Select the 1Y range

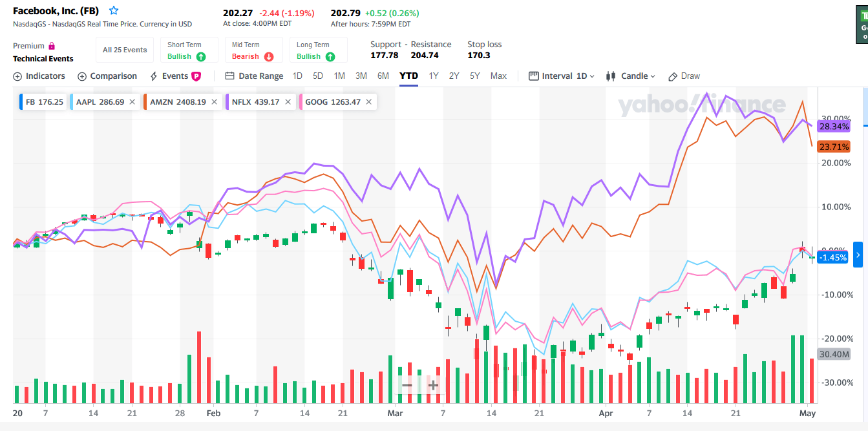(x=434, y=76)
